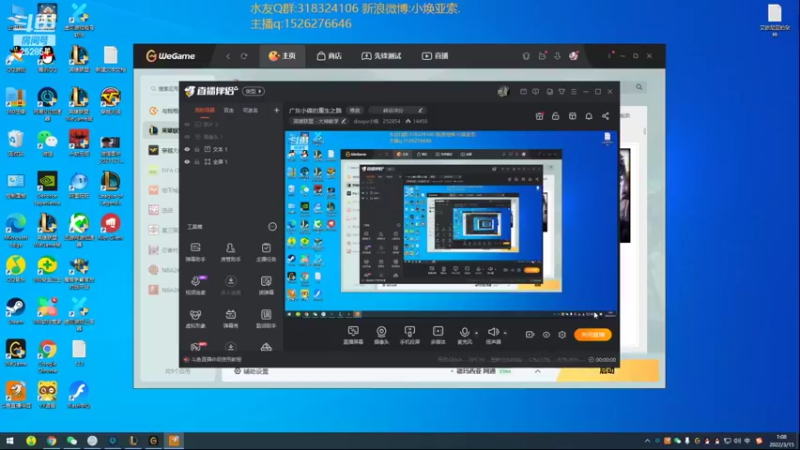Open the notification bell above the preview
Image resolution: width=800 pixels, height=450 pixels.
pos(589,116)
